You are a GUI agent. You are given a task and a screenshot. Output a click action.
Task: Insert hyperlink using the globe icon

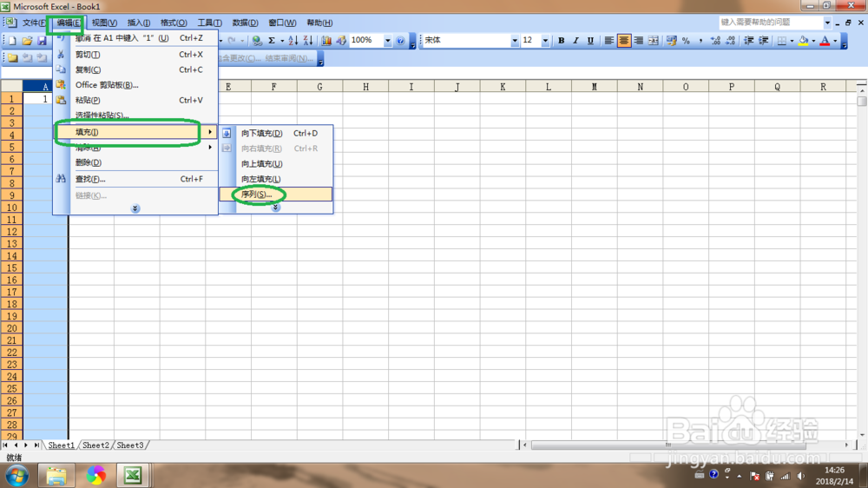(x=257, y=41)
